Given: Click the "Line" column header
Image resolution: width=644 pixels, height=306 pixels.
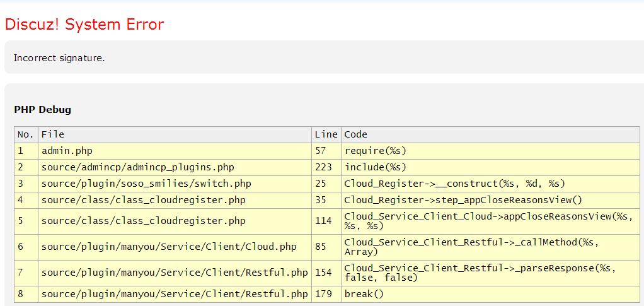Looking at the screenshot, I should pos(326,134).
